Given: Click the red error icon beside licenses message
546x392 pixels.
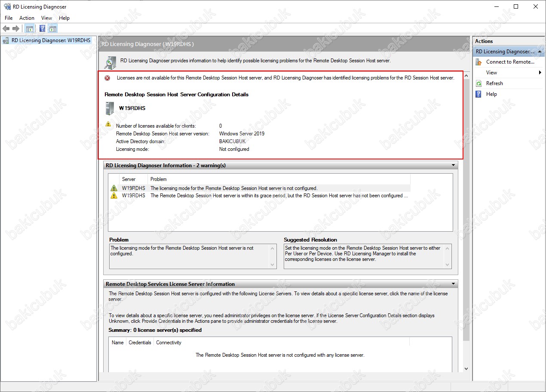Looking at the screenshot, I should 107,78.
